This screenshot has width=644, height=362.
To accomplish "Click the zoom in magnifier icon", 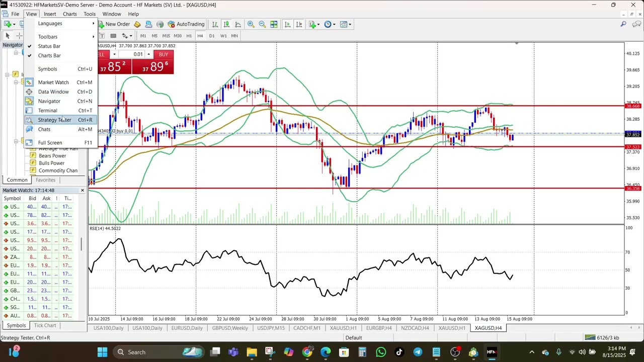I will tap(251, 24).
